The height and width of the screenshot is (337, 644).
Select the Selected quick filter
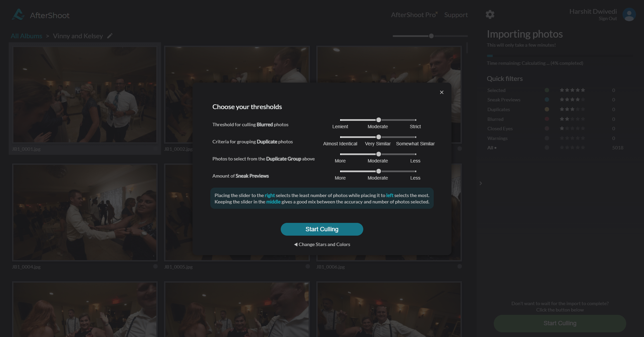click(496, 90)
